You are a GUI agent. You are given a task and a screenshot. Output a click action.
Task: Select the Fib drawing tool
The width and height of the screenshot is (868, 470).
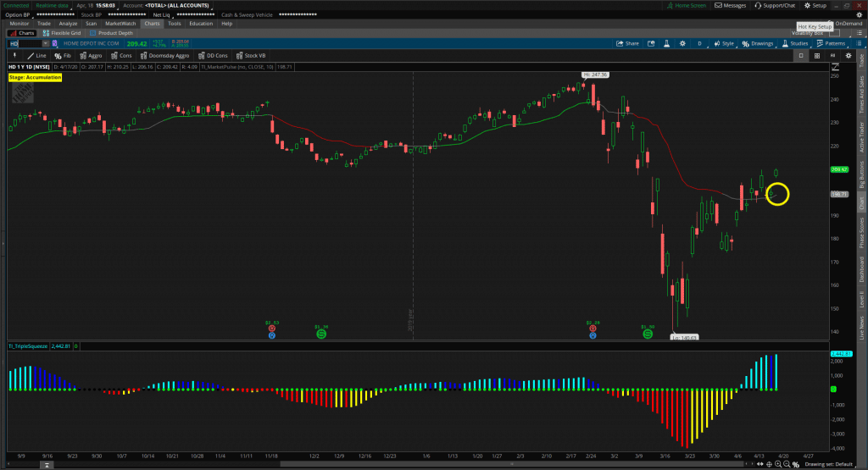pos(63,55)
